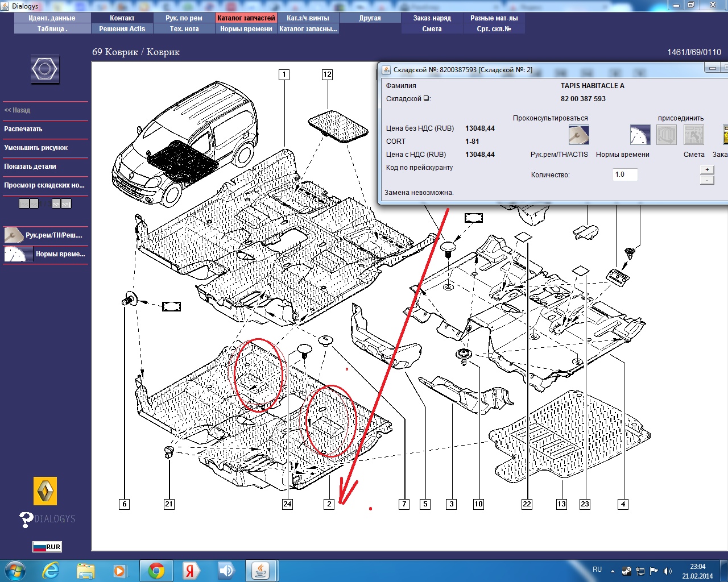This screenshot has width=728, height=582.
Task: Open Action Center flag in tray
Action: [x=654, y=571]
